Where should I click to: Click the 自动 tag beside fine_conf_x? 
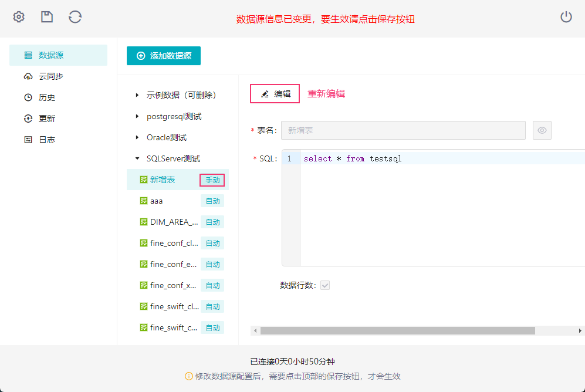212,285
